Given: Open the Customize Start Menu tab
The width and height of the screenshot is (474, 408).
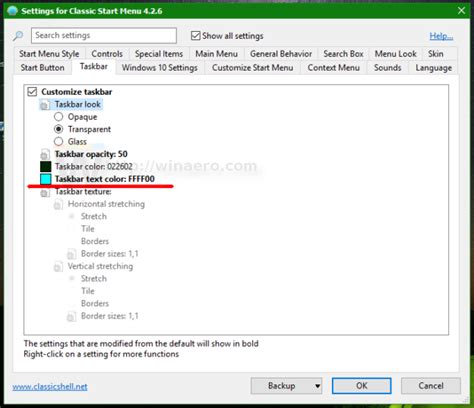Looking at the screenshot, I should click(x=253, y=68).
